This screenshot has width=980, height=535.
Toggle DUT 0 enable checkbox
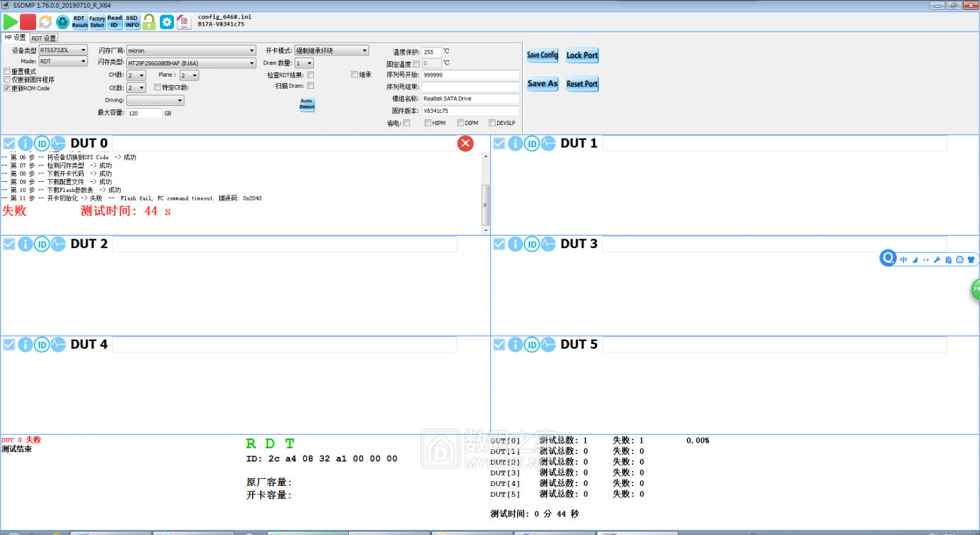tap(9, 144)
